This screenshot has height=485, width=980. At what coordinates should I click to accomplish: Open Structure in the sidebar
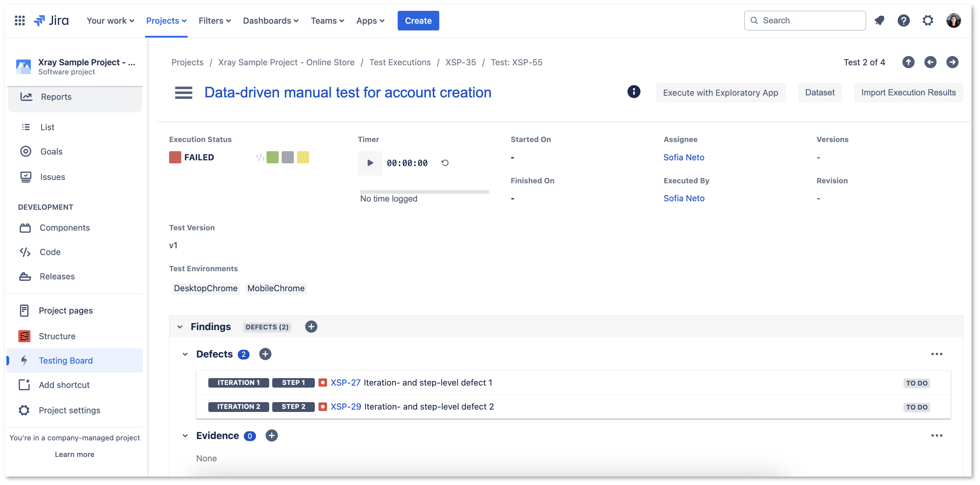coord(74,336)
